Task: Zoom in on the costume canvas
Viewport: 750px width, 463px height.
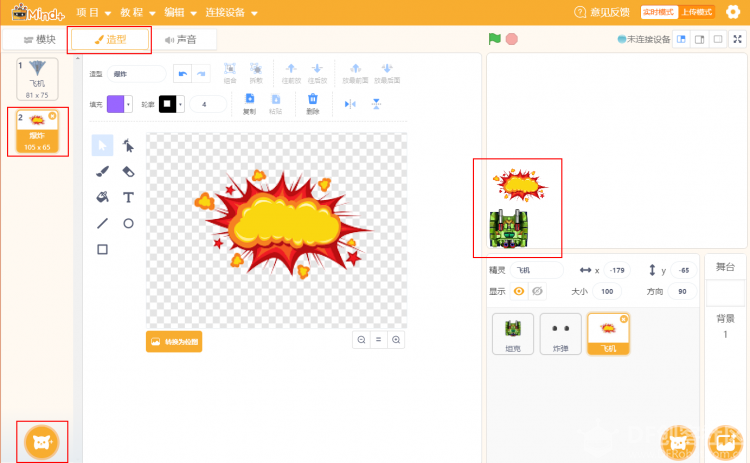Action: coord(396,340)
